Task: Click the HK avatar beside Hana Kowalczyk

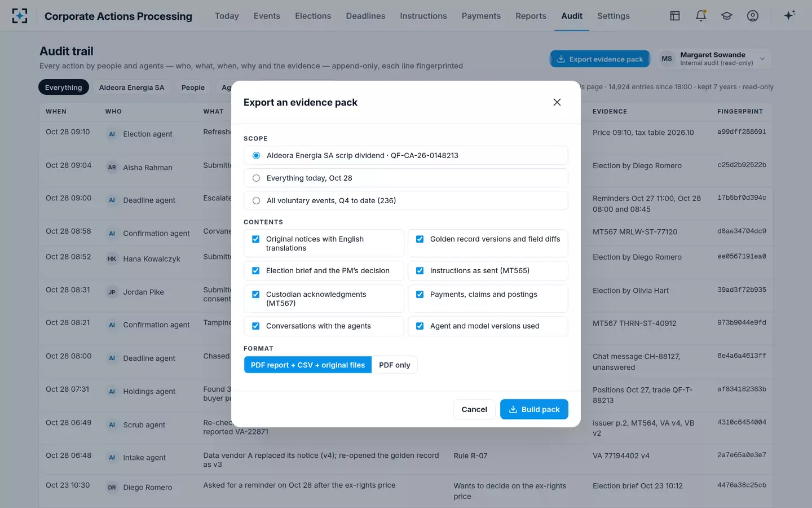Action: tap(112, 259)
